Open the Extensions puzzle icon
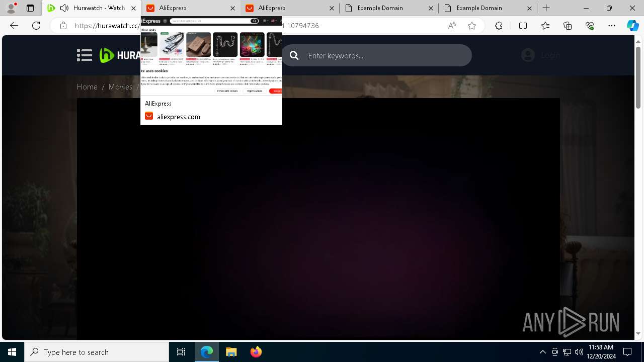 point(499,26)
